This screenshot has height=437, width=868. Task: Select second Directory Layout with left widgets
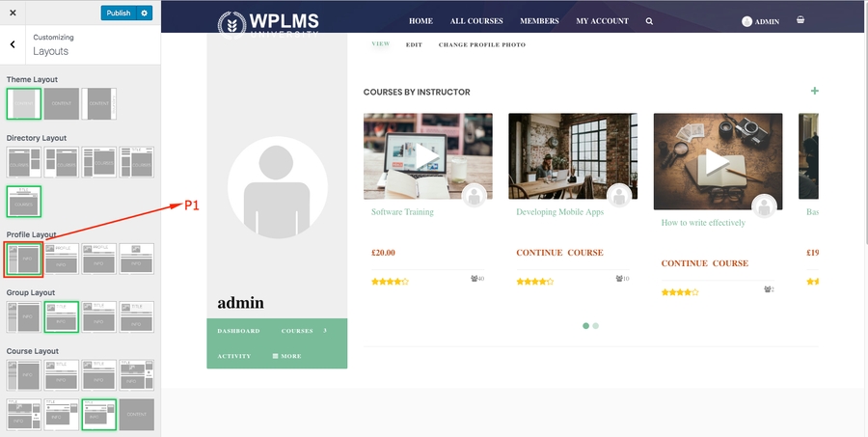(x=62, y=162)
